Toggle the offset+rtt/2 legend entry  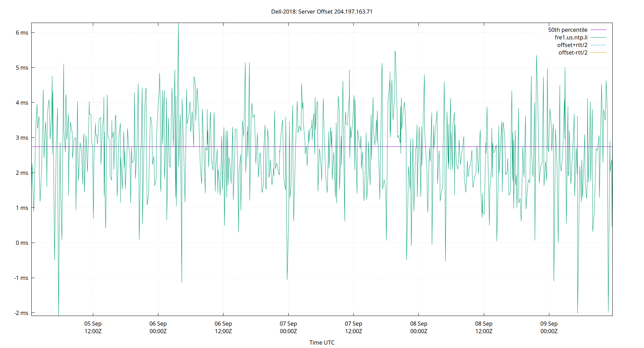572,45
